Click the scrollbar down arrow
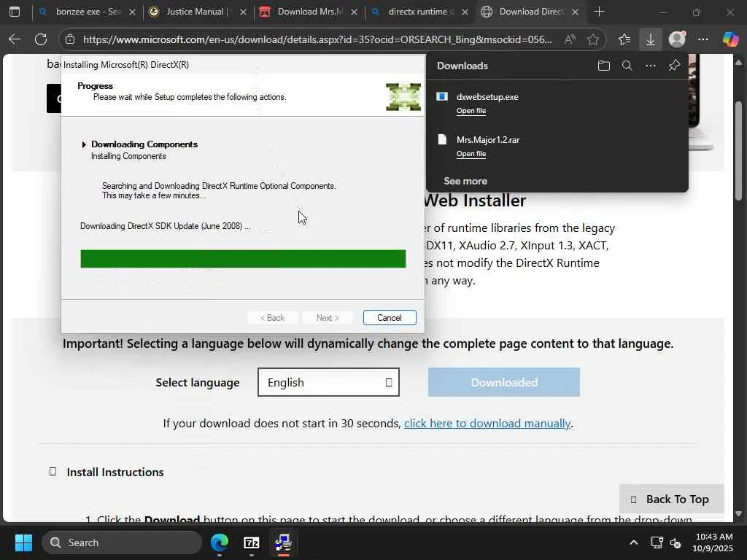The width and height of the screenshot is (747, 560). pos(738,514)
